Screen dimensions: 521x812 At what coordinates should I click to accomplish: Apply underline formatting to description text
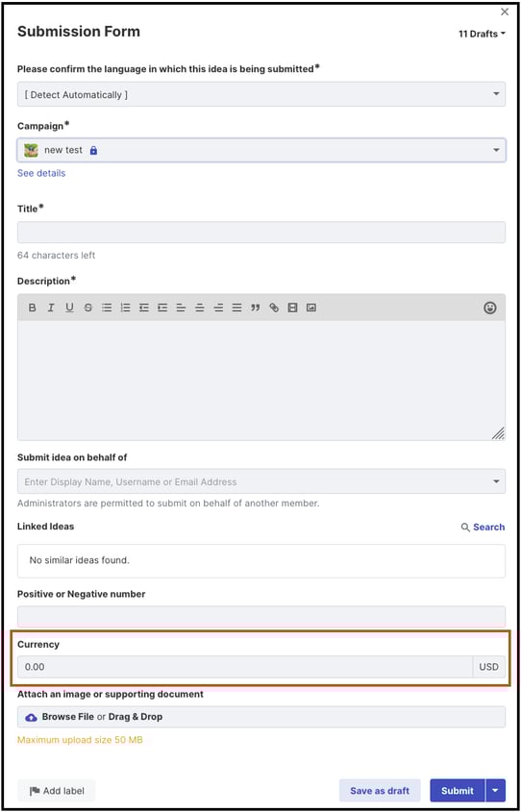click(69, 308)
